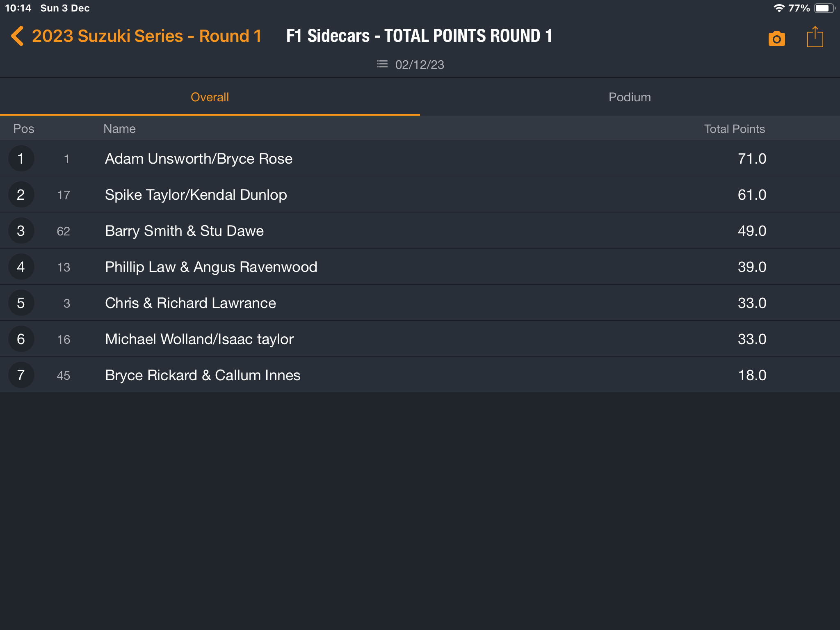Viewport: 840px width, 630px height.
Task: Select Phillip Law & Angus Ravenwood row
Action: tap(420, 267)
